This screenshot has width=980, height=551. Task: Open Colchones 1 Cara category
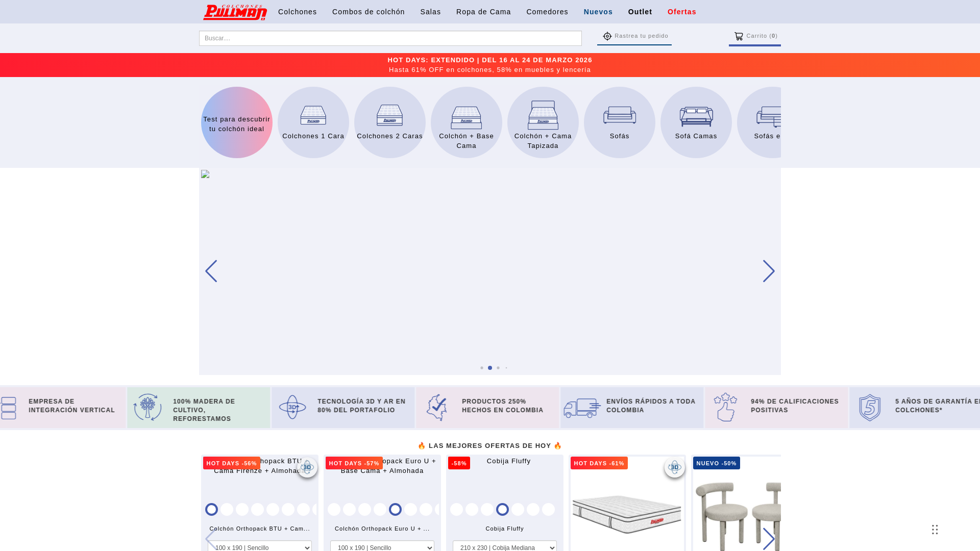pyautogui.click(x=313, y=122)
